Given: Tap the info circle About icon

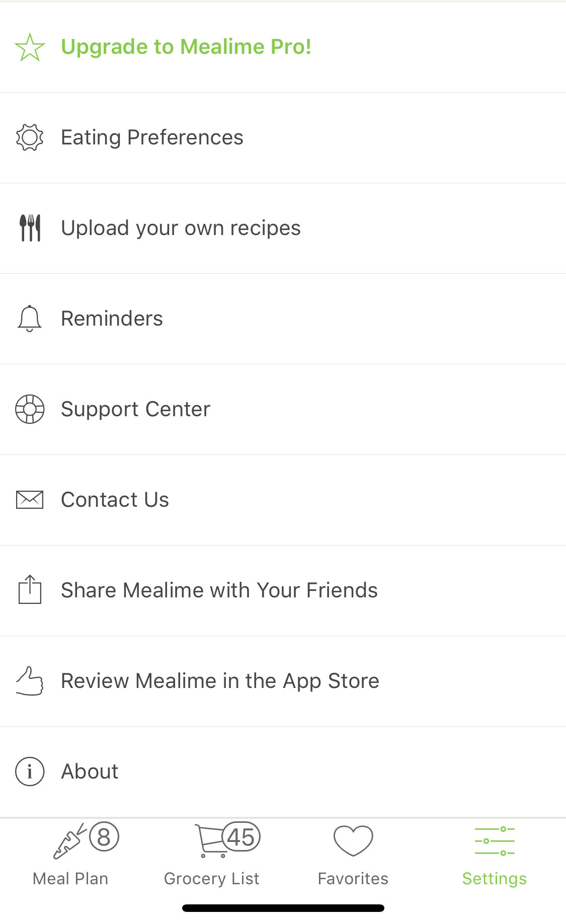Looking at the screenshot, I should (30, 772).
